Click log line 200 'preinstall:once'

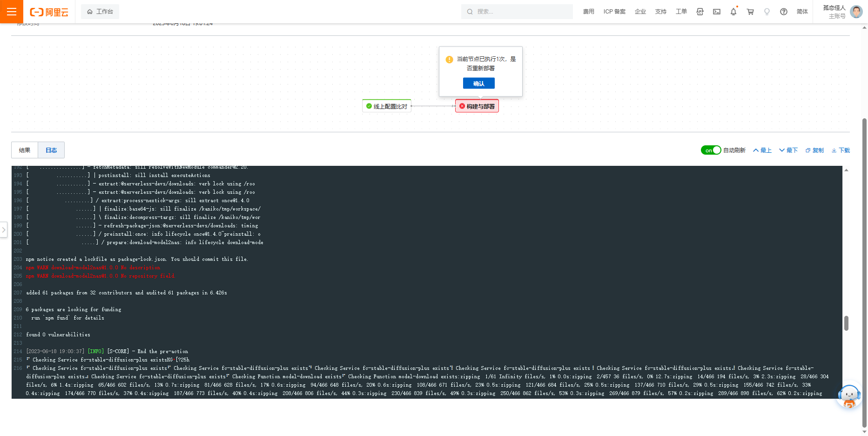143,234
